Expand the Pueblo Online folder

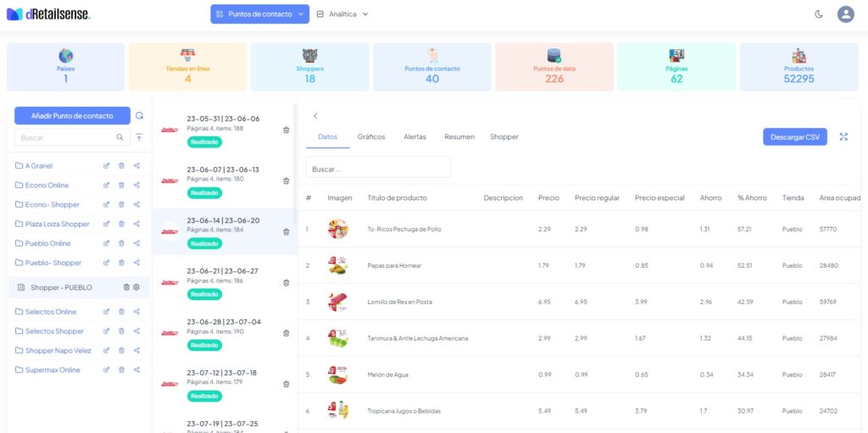pos(42,243)
